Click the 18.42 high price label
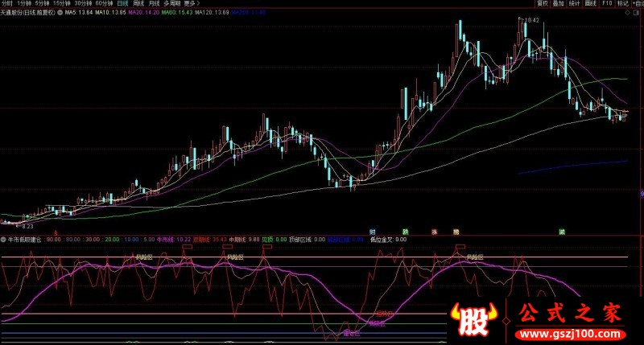Screen dimensions: 644x345 [530, 18]
